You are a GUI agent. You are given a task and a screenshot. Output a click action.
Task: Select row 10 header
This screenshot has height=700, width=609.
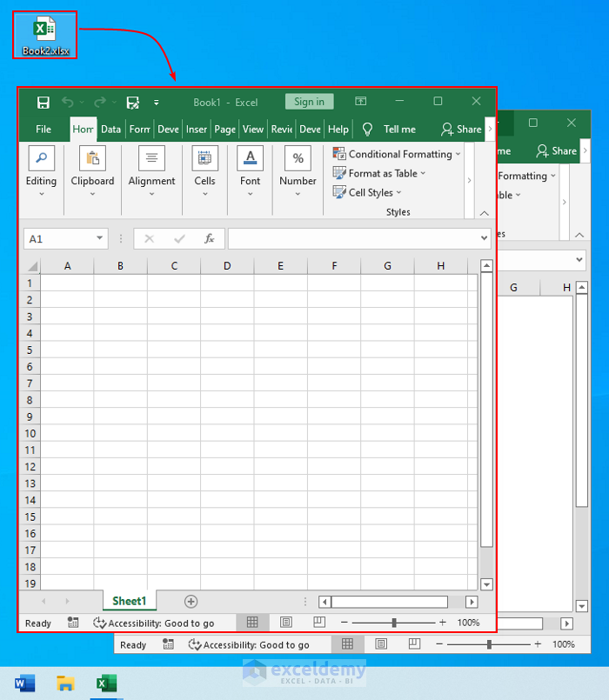pos(30,434)
